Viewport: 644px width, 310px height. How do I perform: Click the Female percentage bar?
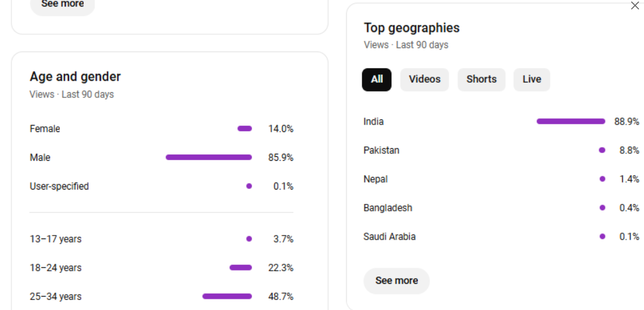click(x=245, y=128)
